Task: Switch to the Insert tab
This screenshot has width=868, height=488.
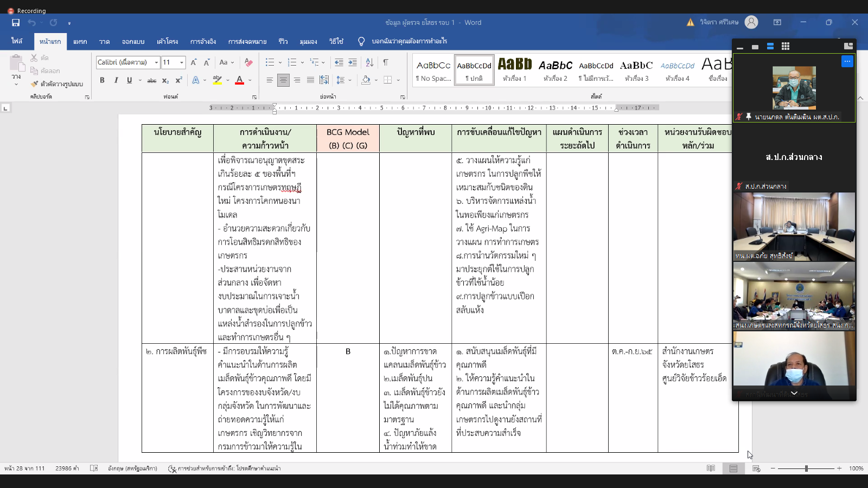Action: (x=80, y=41)
